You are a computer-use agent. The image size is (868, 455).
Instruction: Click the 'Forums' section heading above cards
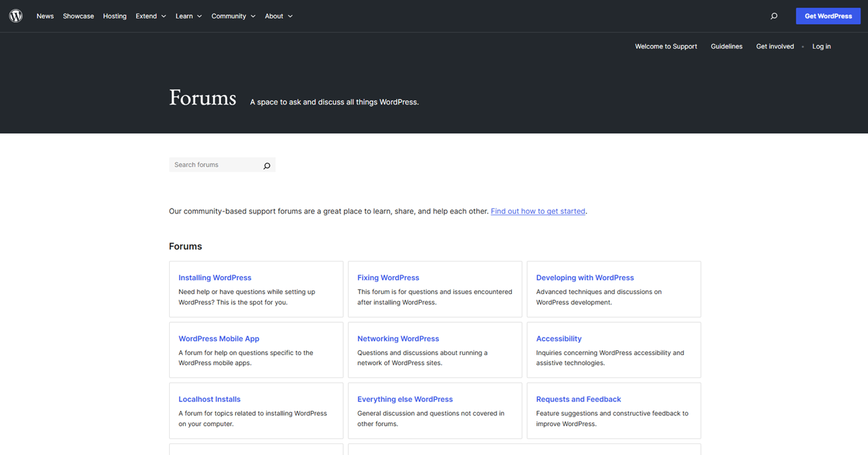coord(185,246)
